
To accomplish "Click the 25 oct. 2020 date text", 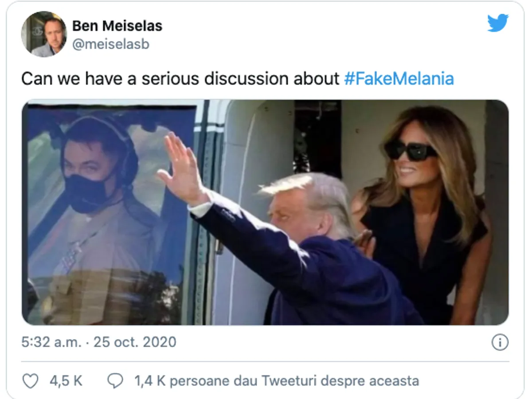I will pyautogui.click(x=135, y=342).
